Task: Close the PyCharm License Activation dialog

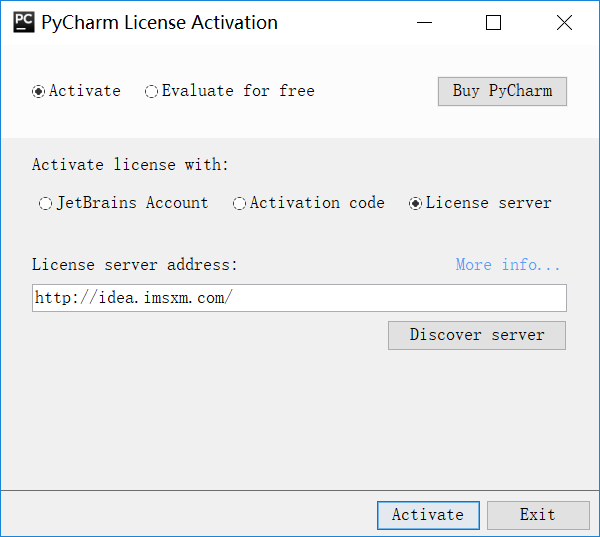Action: coord(564,23)
